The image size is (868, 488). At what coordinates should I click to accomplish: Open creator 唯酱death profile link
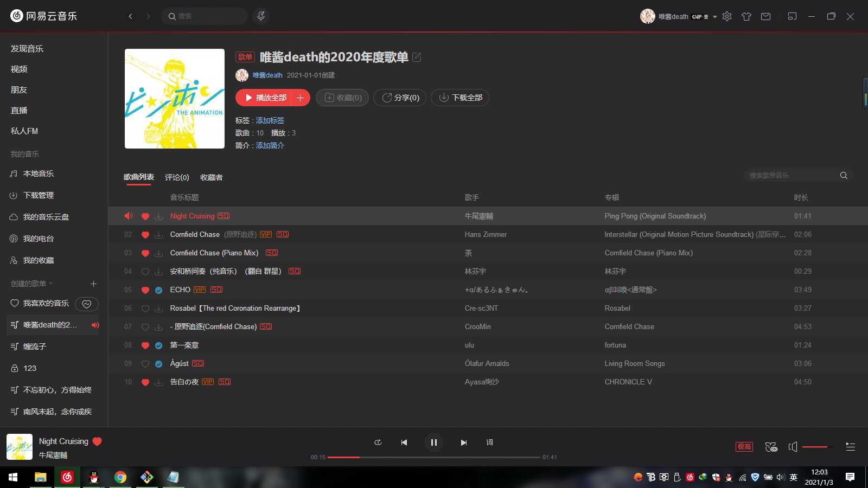pos(267,75)
